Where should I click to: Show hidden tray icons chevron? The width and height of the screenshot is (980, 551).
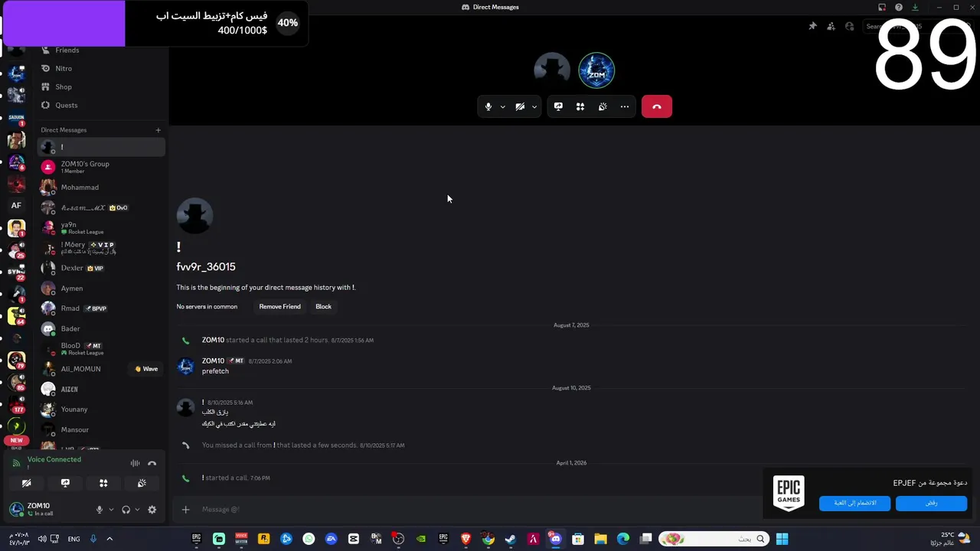click(109, 539)
